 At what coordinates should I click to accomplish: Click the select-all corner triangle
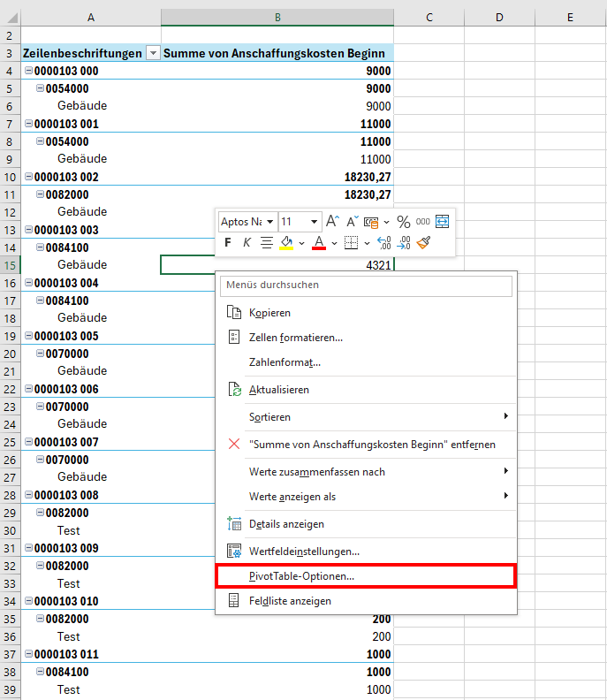coord(11,18)
